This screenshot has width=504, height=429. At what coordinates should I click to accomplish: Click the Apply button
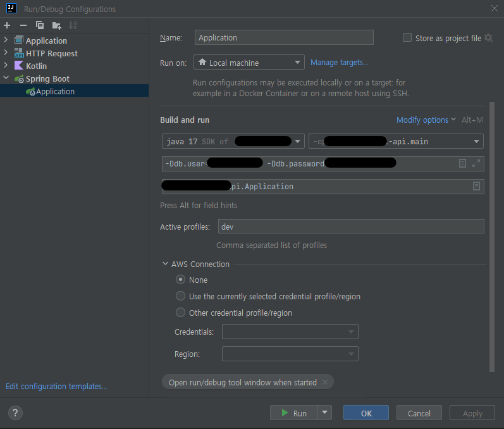tap(472, 413)
